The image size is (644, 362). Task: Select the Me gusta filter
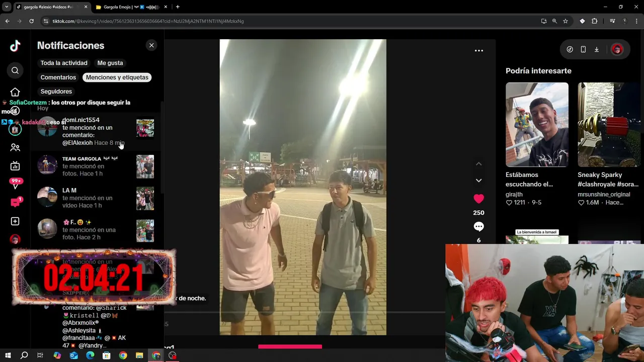click(x=110, y=63)
